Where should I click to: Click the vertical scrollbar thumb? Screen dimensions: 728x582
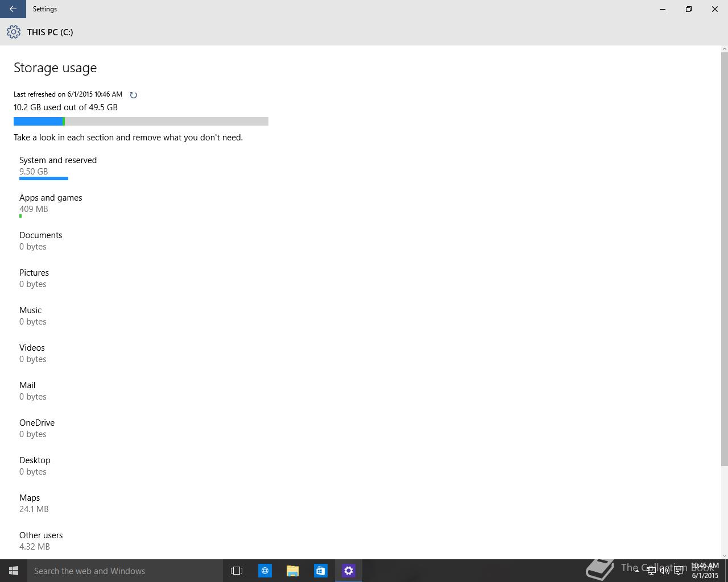click(x=724, y=259)
